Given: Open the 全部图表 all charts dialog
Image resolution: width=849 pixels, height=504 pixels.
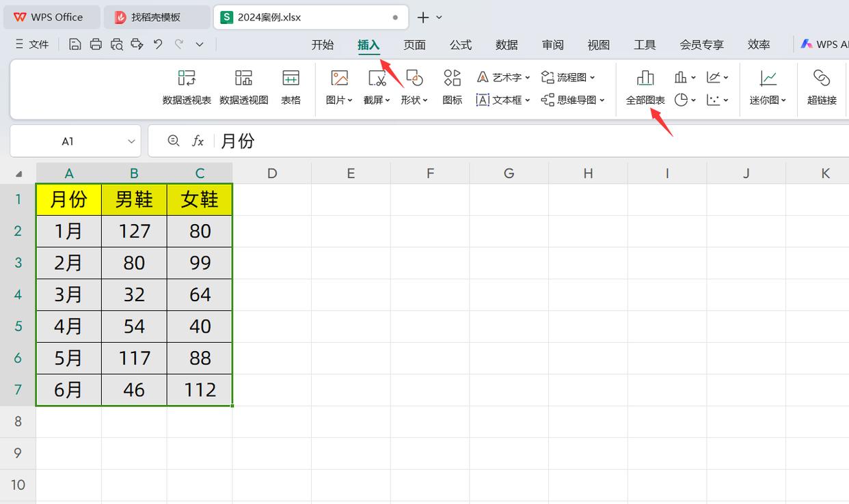Looking at the screenshot, I should [x=645, y=87].
